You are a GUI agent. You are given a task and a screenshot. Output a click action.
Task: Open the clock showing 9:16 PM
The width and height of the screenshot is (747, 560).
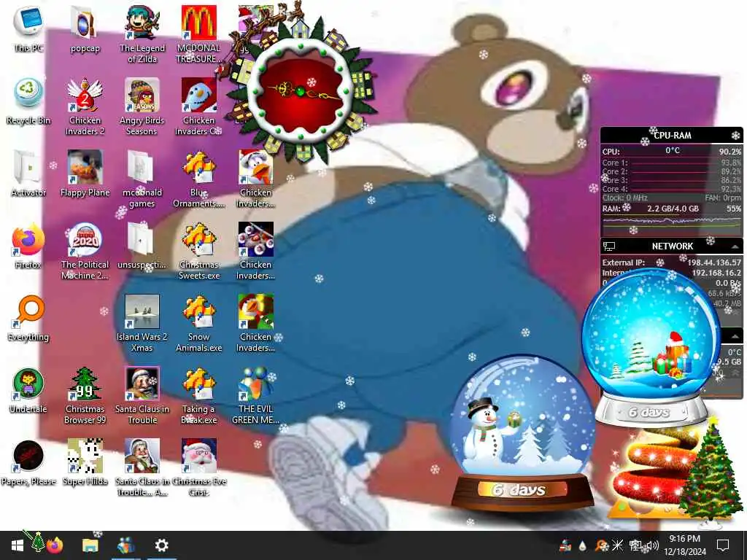click(x=684, y=545)
